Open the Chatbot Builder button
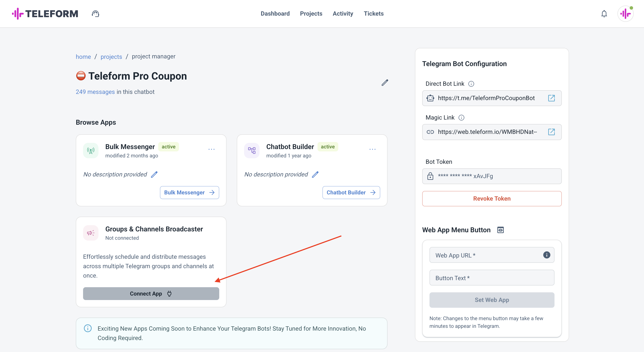 click(351, 192)
